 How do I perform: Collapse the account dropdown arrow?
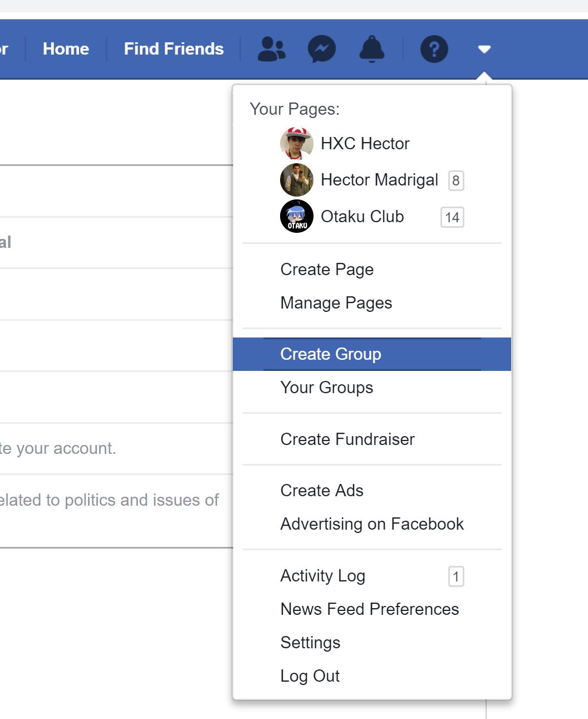click(484, 49)
